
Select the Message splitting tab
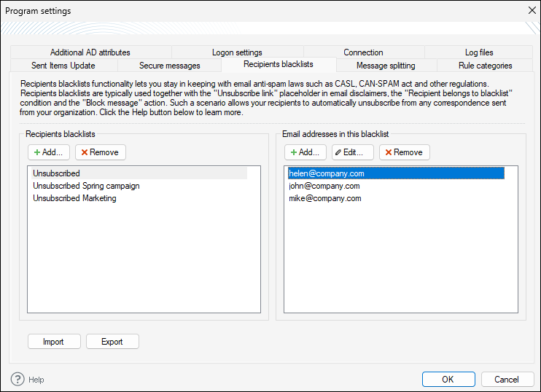coord(386,66)
